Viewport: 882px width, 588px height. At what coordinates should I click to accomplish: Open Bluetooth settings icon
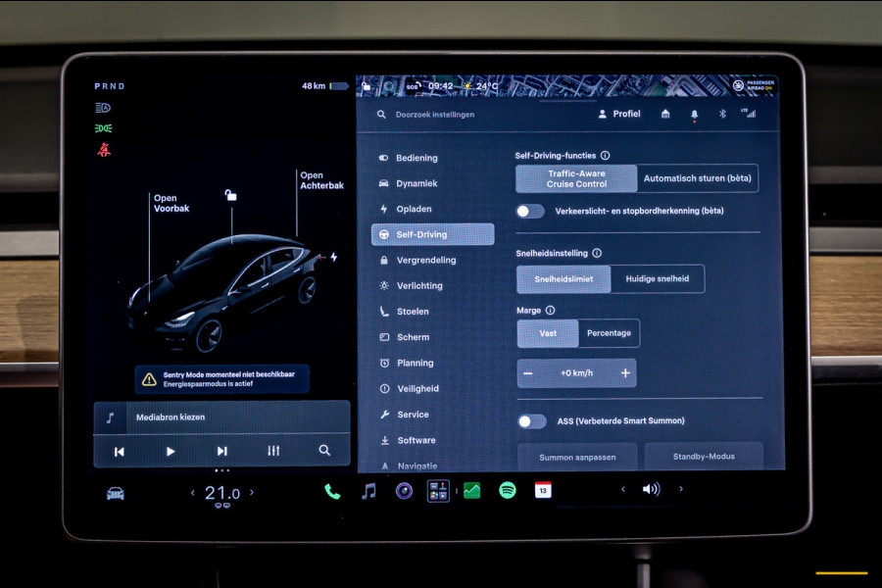pos(722,114)
